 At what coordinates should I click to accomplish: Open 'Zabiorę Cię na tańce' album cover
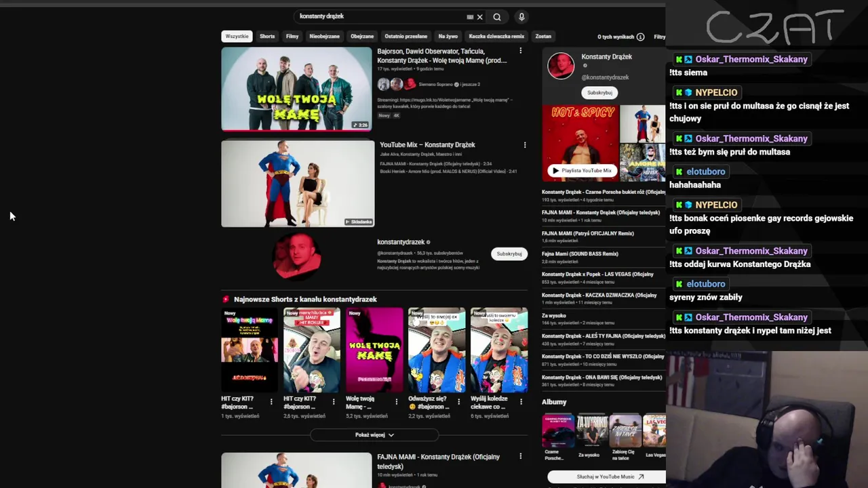tap(625, 431)
